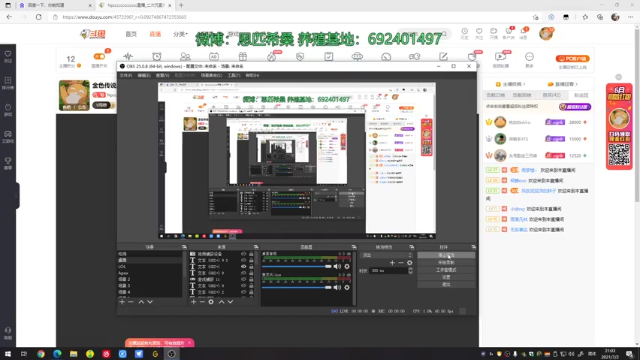Open the alarm clock tool in Douyu toolbar

(x=157, y=57)
